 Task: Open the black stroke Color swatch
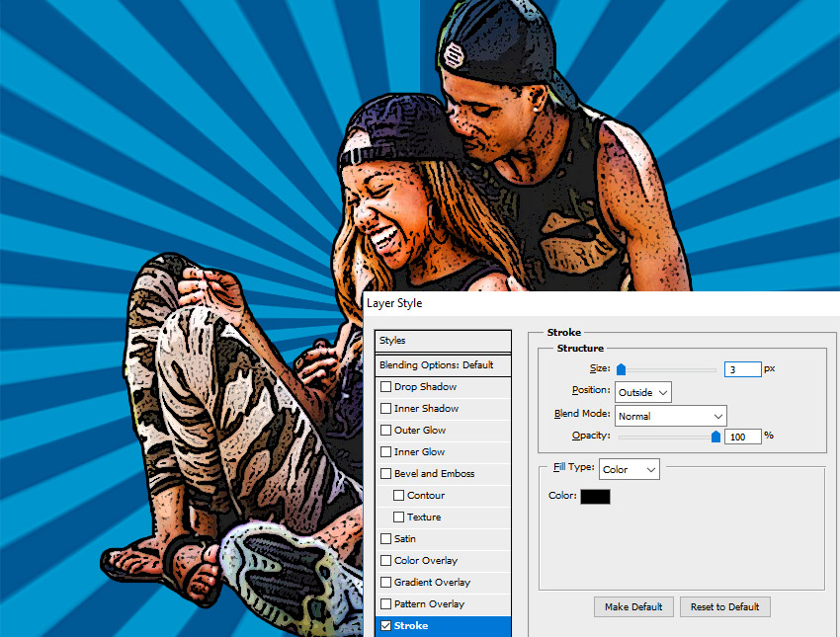tap(595, 496)
